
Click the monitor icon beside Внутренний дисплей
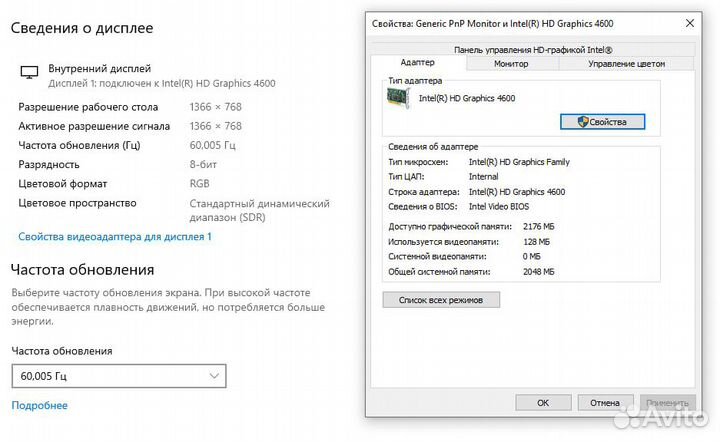coord(29,72)
